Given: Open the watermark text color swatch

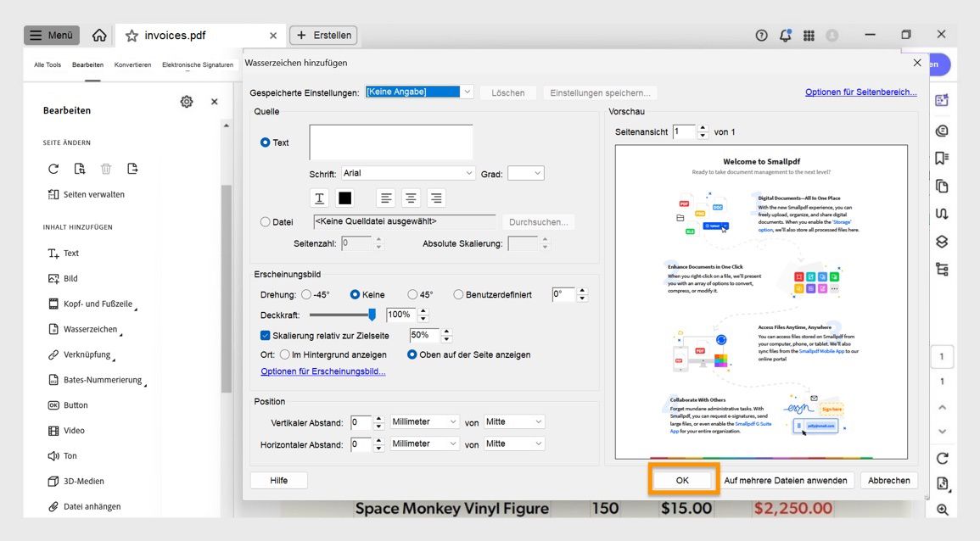Looking at the screenshot, I should [x=344, y=198].
